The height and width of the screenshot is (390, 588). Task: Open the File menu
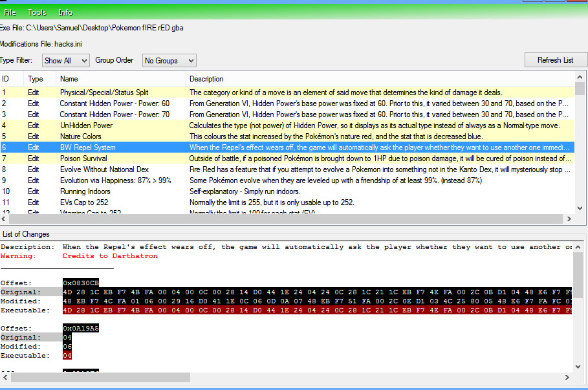coord(10,12)
